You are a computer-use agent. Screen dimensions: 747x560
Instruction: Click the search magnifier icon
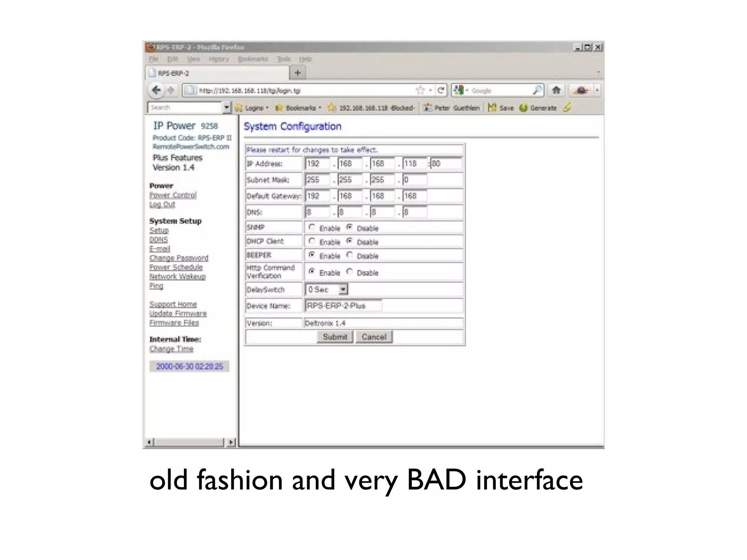(x=537, y=90)
